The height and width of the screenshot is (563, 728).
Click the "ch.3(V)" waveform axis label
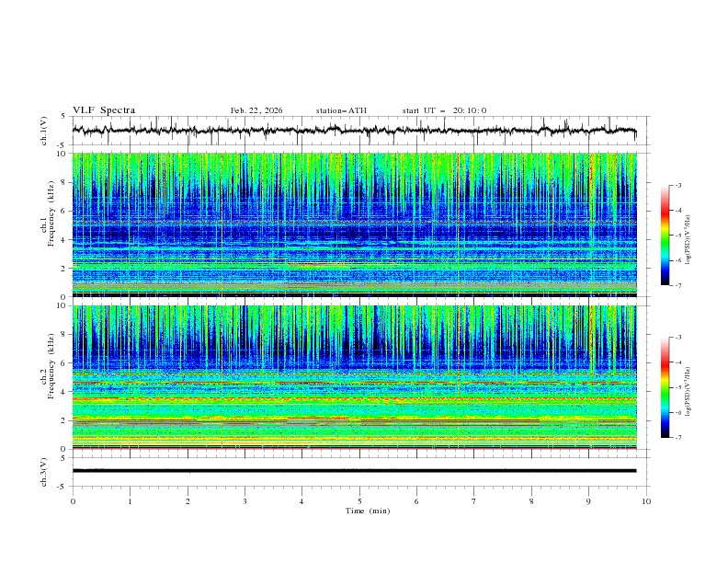point(44,472)
